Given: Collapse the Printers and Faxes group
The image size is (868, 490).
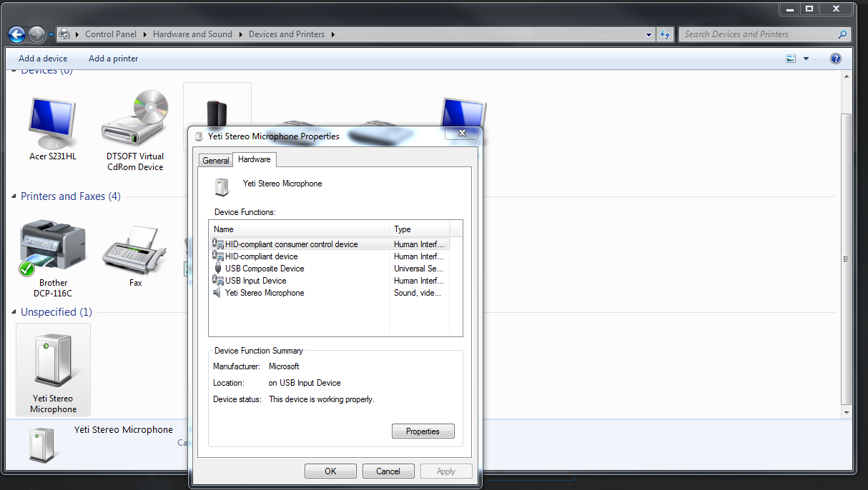Looking at the screenshot, I should [x=14, y=196].
